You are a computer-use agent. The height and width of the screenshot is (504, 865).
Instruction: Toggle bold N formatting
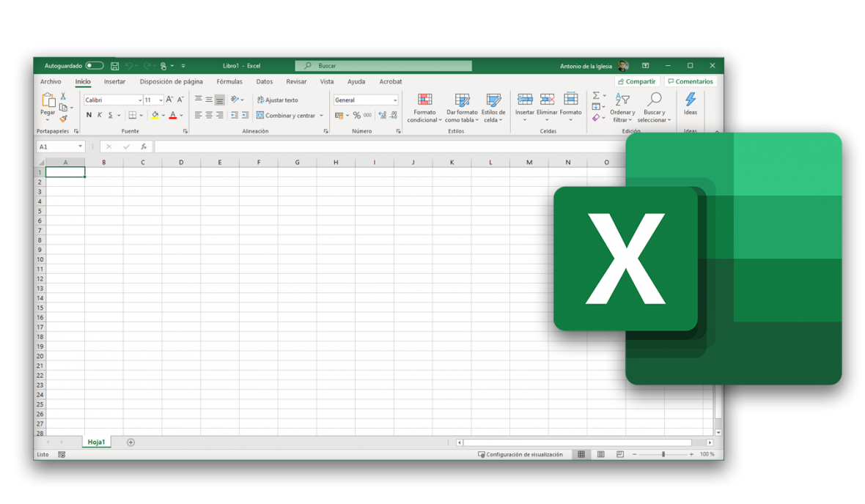tap(89, 115)
